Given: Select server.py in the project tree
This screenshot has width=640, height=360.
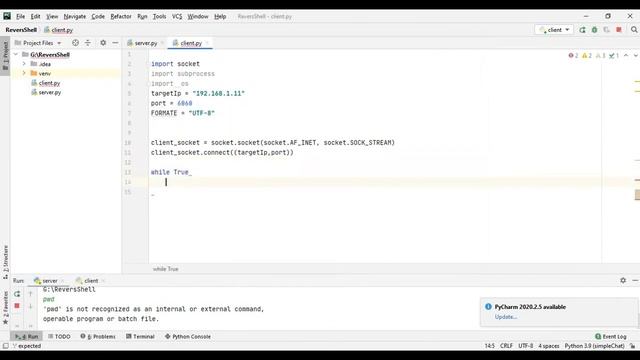Looking at the screenshot, I should click(49, 93).
